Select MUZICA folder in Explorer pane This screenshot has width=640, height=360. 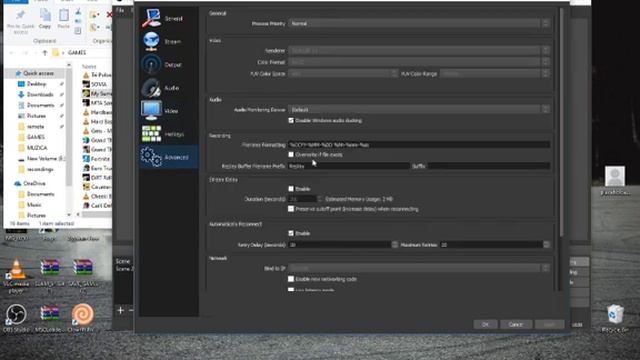pyautogui.click(x=37, y=148)
